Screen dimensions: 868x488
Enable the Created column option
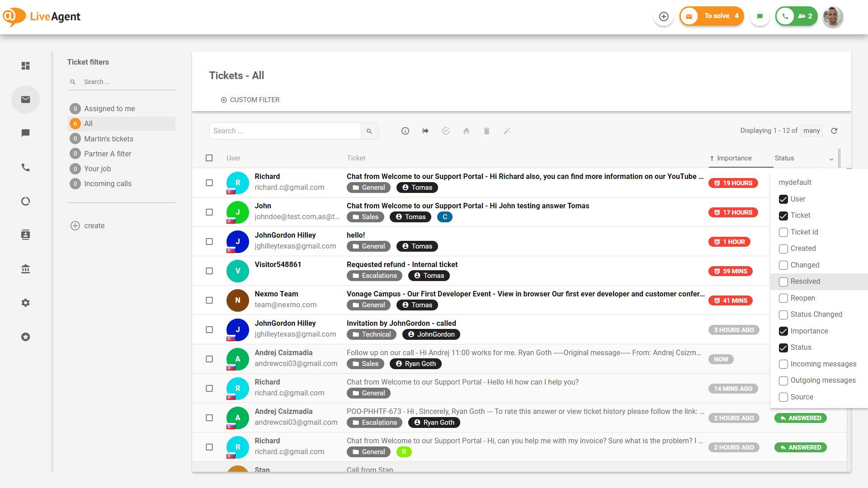(x=783, y=249)
